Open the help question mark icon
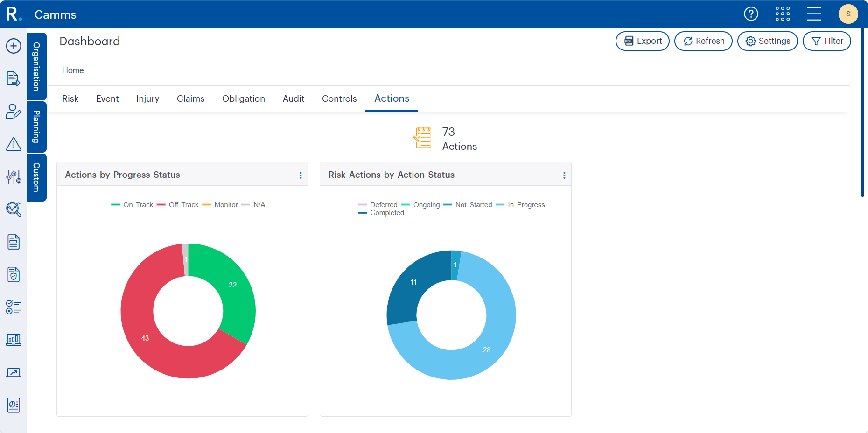 point(751,14)
